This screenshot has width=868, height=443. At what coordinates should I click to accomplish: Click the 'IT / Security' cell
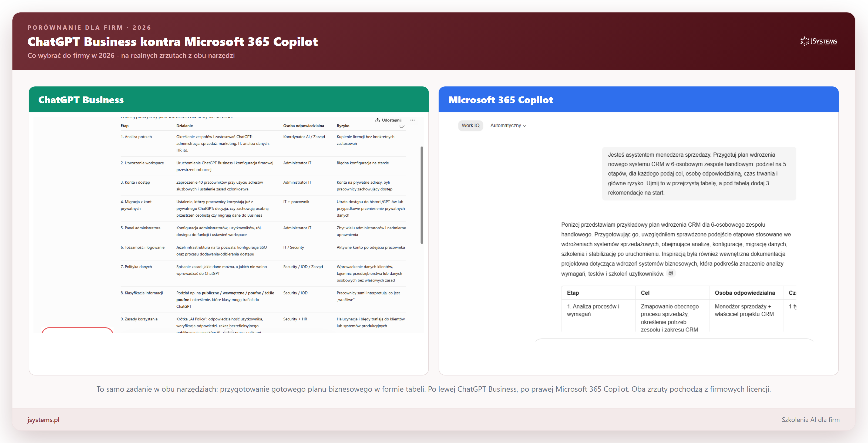(x=294, y=247)
